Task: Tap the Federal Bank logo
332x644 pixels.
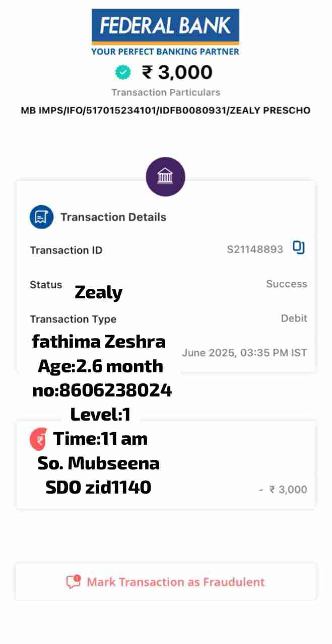Action: (165, 26)
